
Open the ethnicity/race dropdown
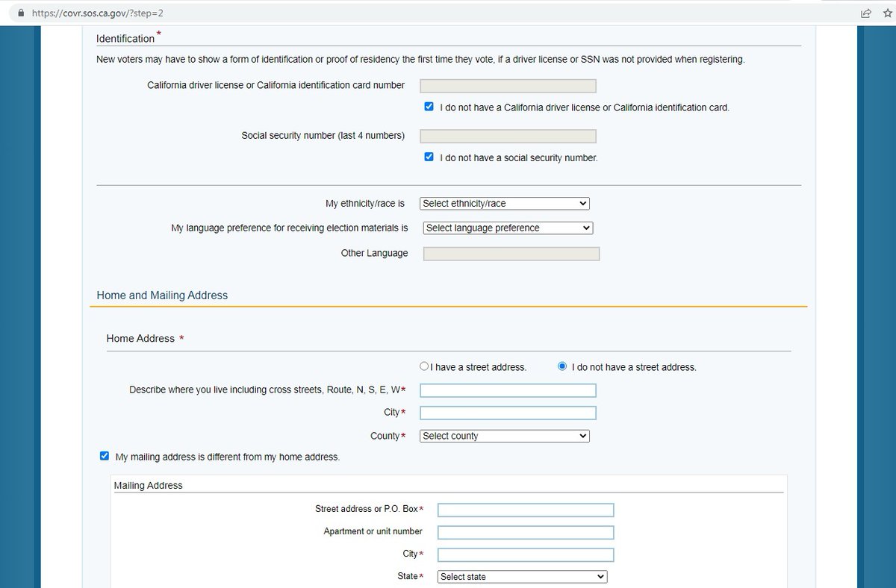(x=505, y=203)
